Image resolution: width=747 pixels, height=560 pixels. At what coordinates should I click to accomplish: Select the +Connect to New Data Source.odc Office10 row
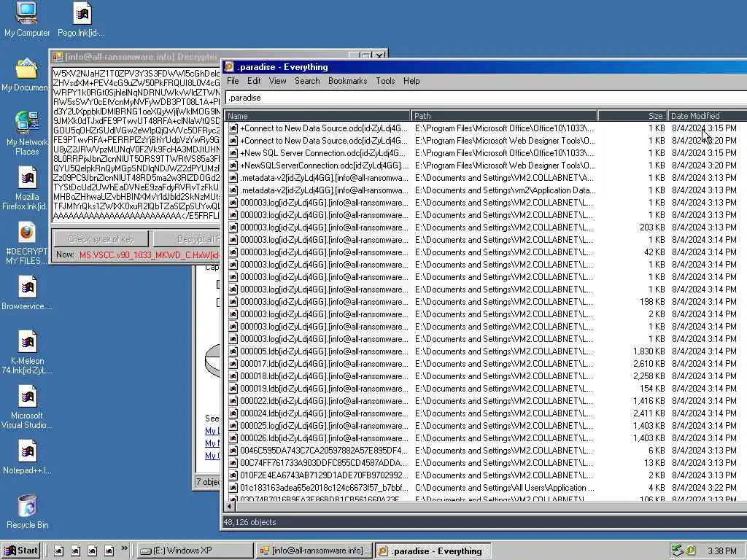pyautogui.click(x=486, y=128)
